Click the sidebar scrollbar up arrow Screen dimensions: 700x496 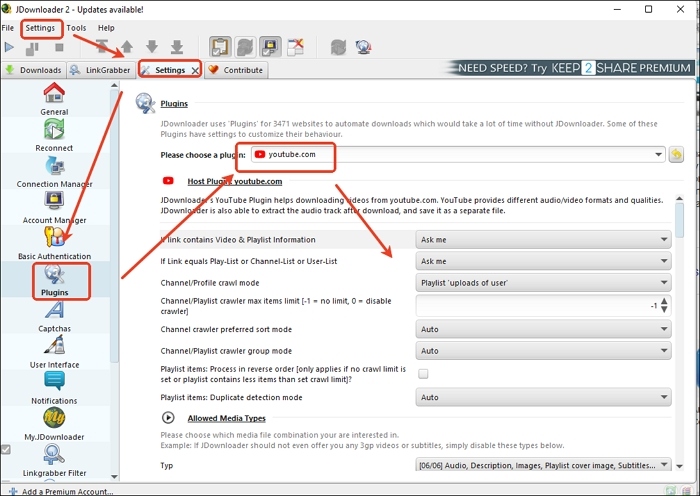(x=114, y=85)
